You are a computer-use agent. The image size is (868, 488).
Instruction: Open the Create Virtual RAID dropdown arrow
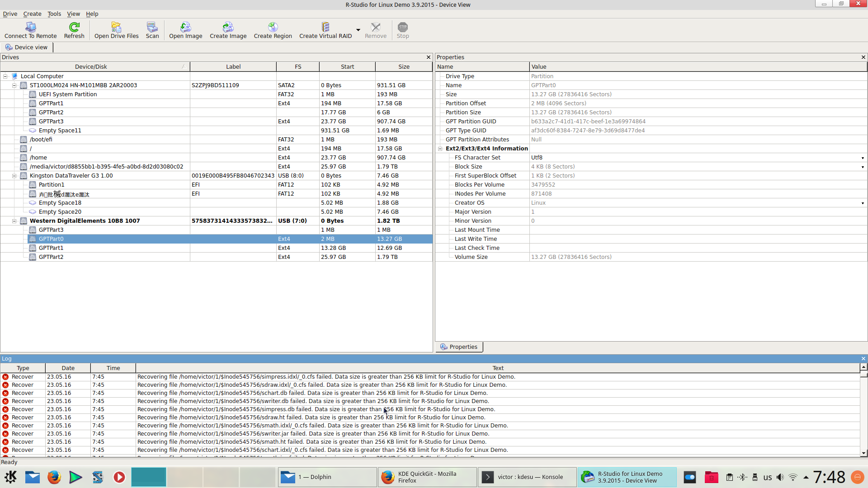tap(358, 30)
